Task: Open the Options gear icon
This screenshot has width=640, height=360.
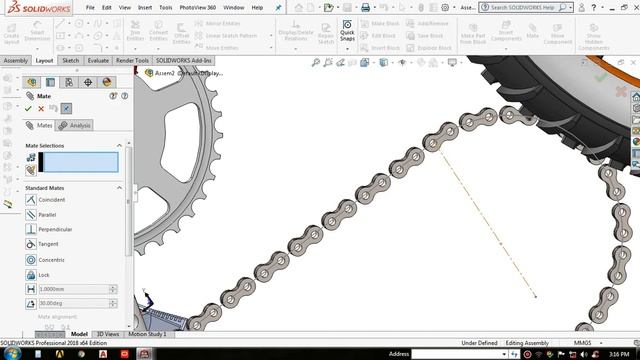Action: point(445,7)
